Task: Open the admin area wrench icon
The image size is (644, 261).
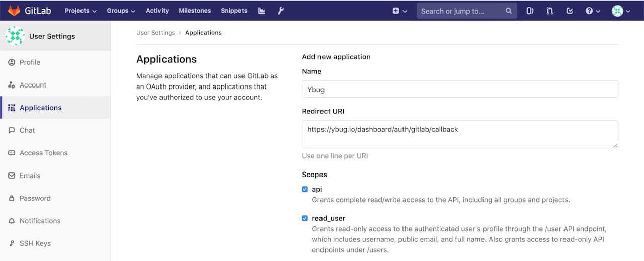Action: [281, 11]
